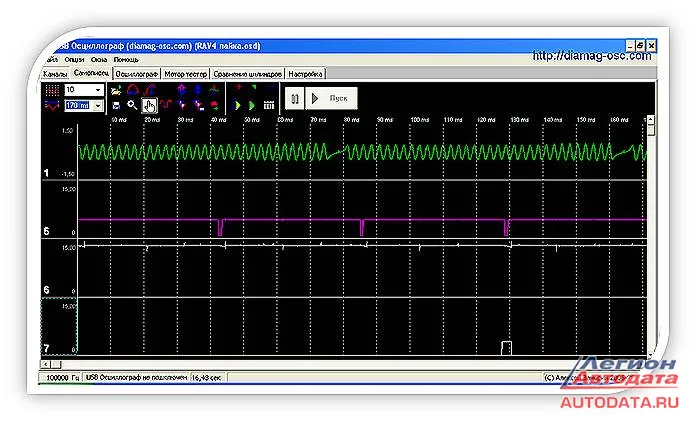Screen dimensions: 696x421
Task: Open the Опции menu
Action: (x=74, y=60)
